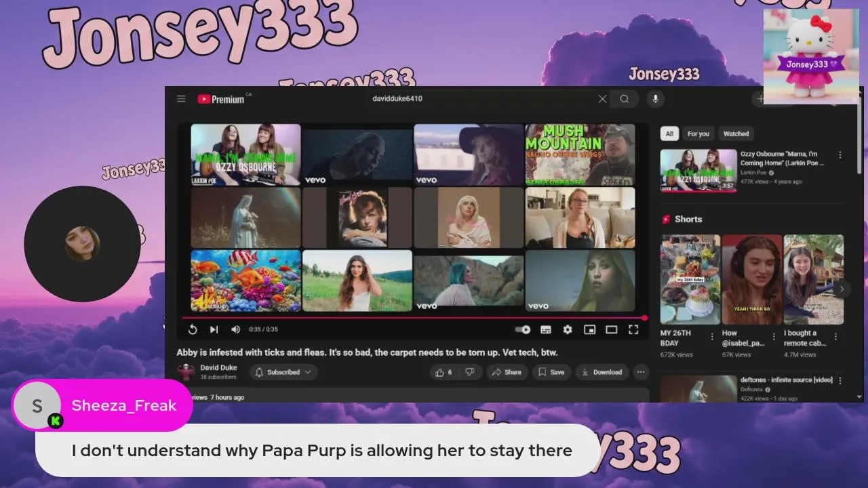868x488 pixels.
Task: Expand the Subscribed notification dropdown
Action: (x=283, y=372)
